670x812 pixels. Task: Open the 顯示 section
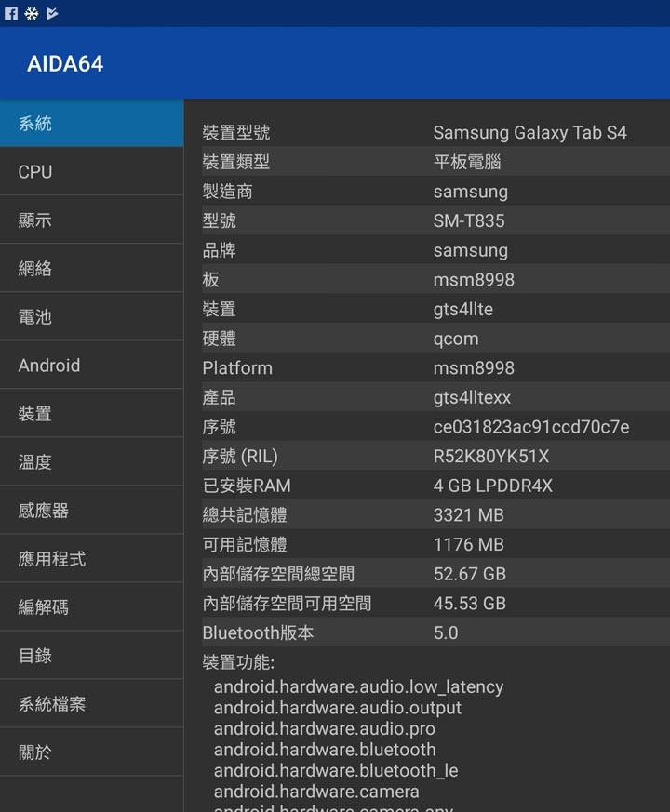[x=92, y=220]
